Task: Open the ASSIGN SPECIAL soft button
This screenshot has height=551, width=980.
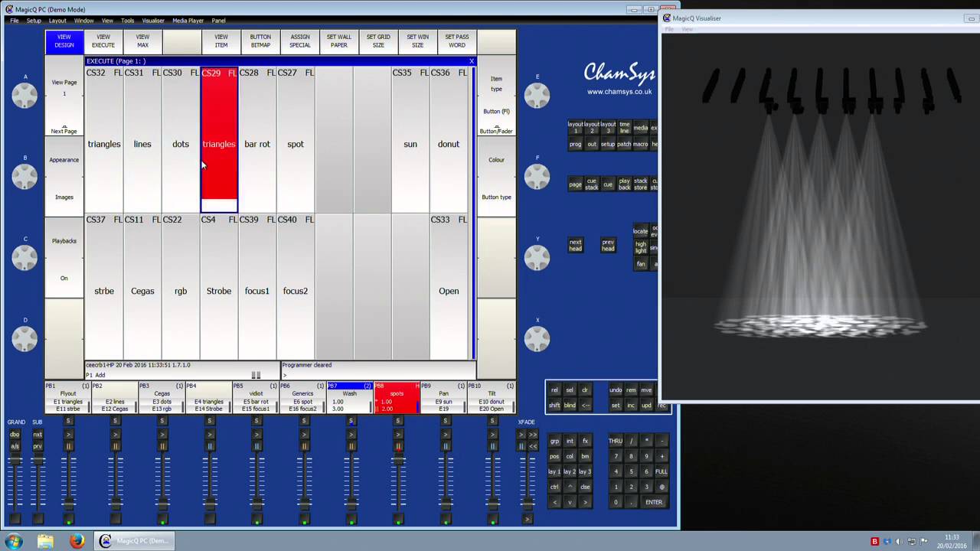Action: click(300, 41)
